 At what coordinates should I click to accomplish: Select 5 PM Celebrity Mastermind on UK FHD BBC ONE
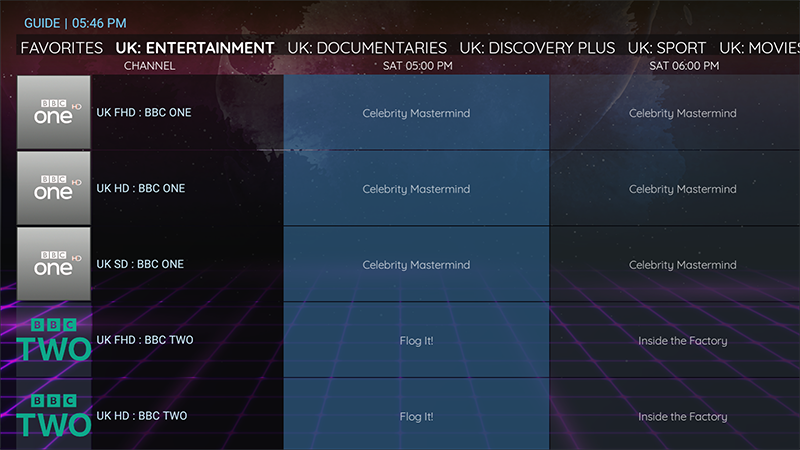click(x=416, y=113)
